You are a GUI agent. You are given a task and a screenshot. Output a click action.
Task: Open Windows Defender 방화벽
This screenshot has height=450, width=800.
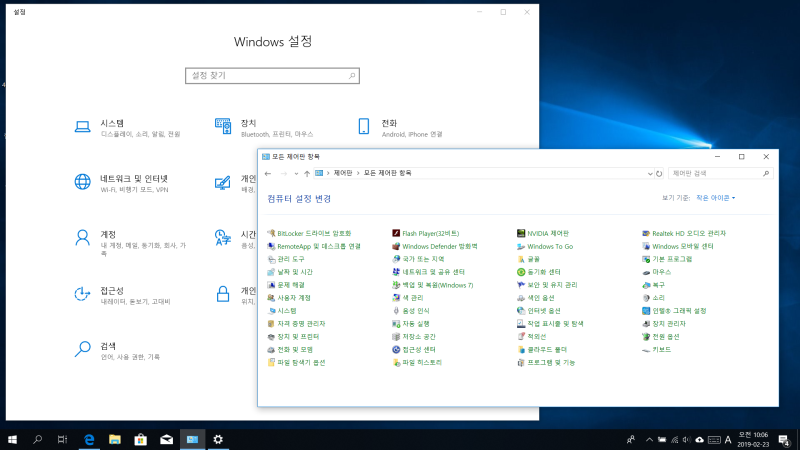[x=435, y=246]
